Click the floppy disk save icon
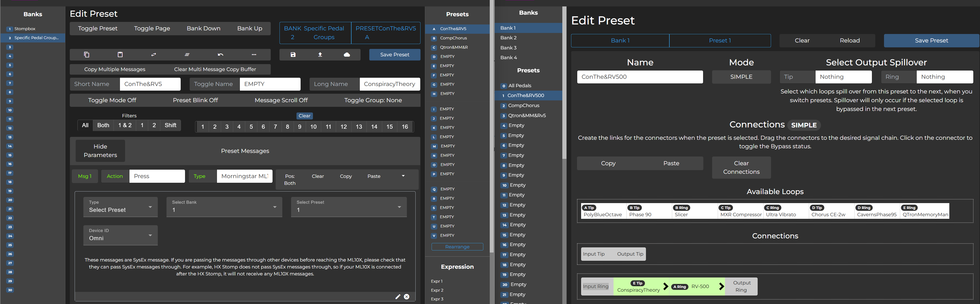This screenshot has width=980, height=304. tap(293, 55)
